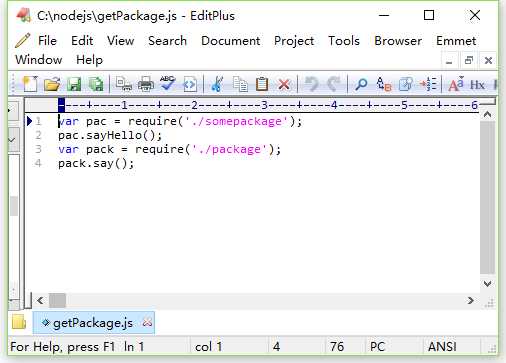
Task: Save all open documents icon
Action: pyautogui.click(x=96, y=84)
